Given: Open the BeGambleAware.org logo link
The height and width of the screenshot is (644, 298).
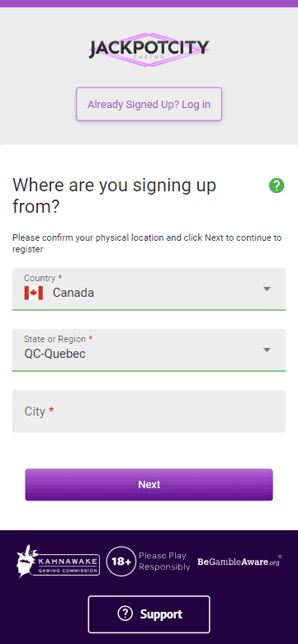Looking at the screenshot, I should pyautogui.click(x=239, y=561).
